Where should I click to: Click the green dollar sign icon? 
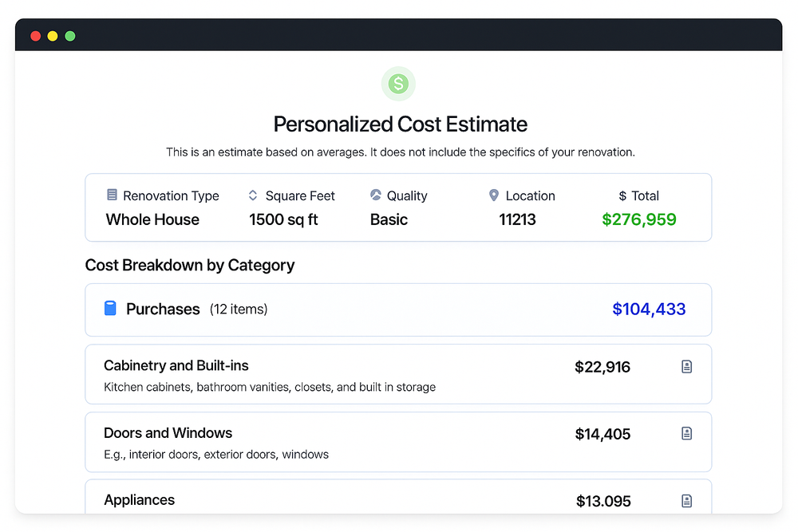click(398, 84)
